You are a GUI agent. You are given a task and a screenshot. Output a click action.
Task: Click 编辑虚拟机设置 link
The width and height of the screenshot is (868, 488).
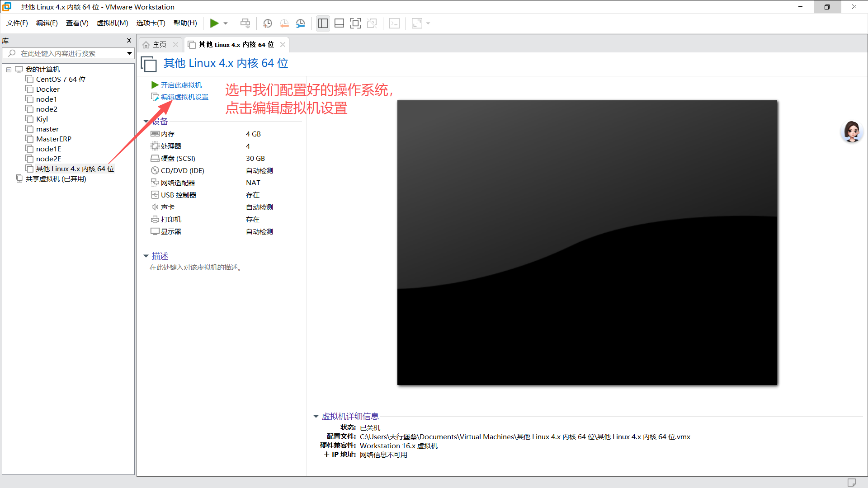[x=184, y=97]
